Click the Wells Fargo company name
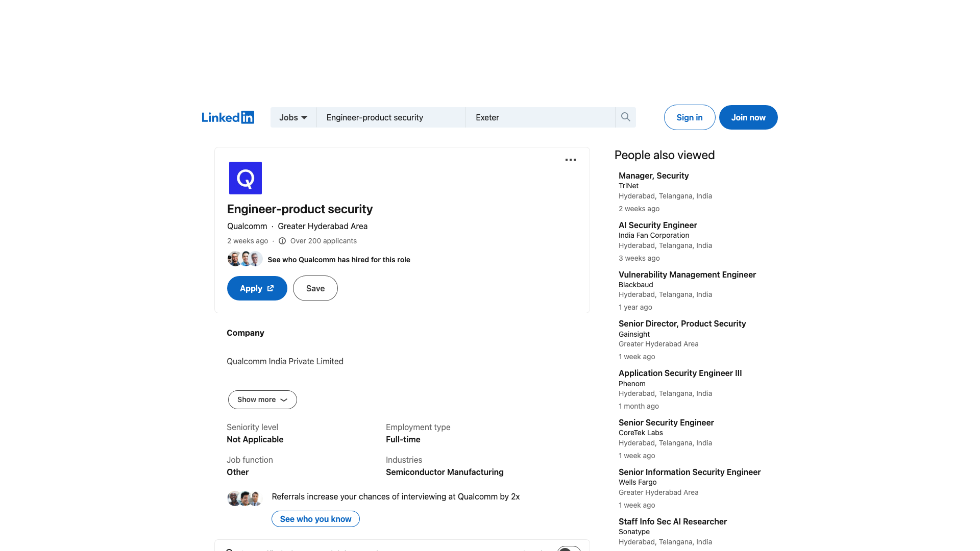 (638, 482)
